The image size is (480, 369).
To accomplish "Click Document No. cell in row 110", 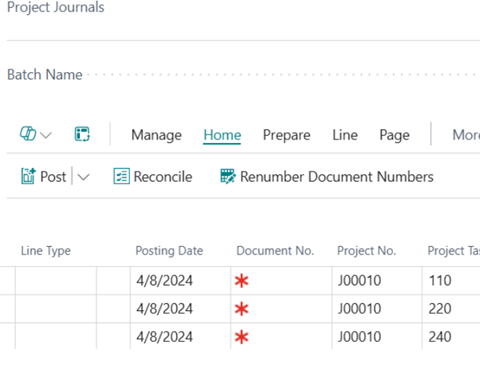I will (281, 281).
